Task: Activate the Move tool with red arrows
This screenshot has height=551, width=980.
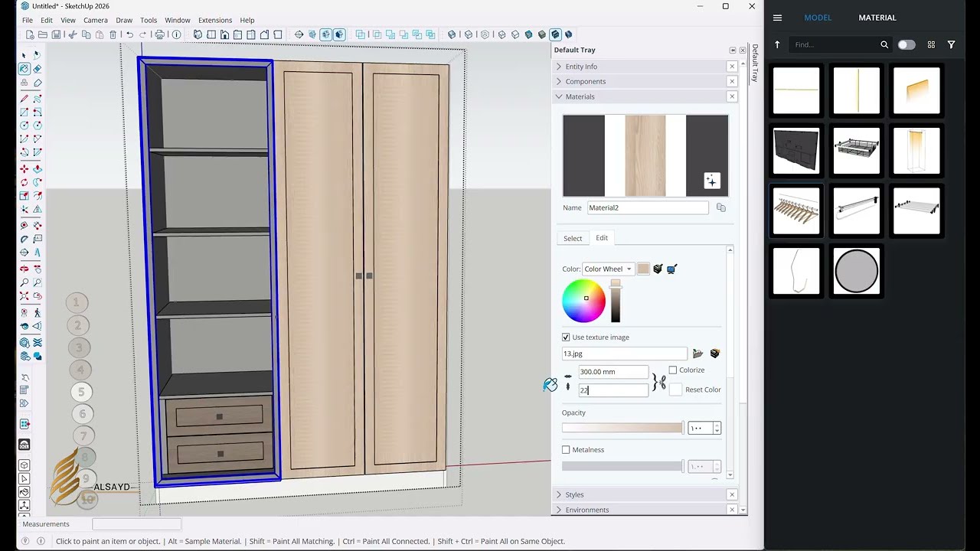Action: [x=24, y=169]
